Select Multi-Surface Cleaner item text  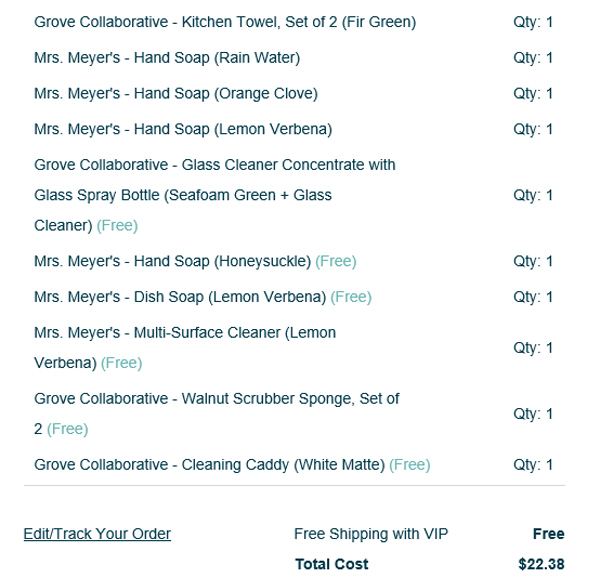coord(185,348)
